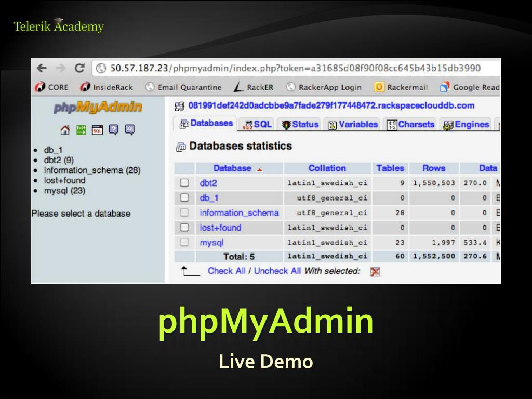Click the Databases statistics heading icon
532x399 pixels.
pyautogui.click(x=181, y=147)
